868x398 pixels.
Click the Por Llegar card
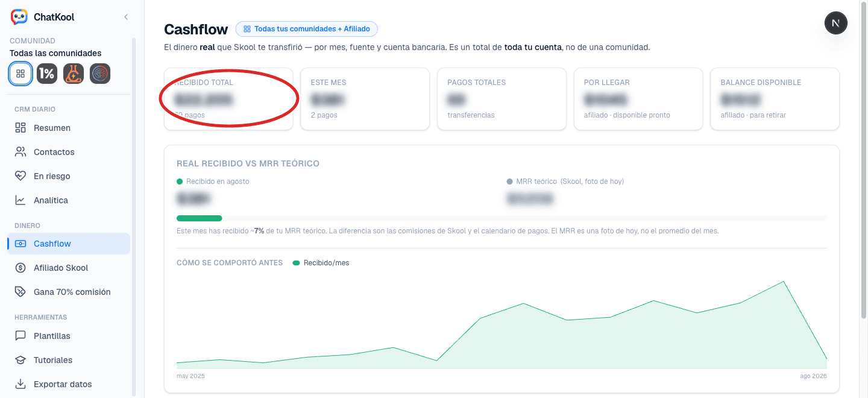(x=638, y=99)
